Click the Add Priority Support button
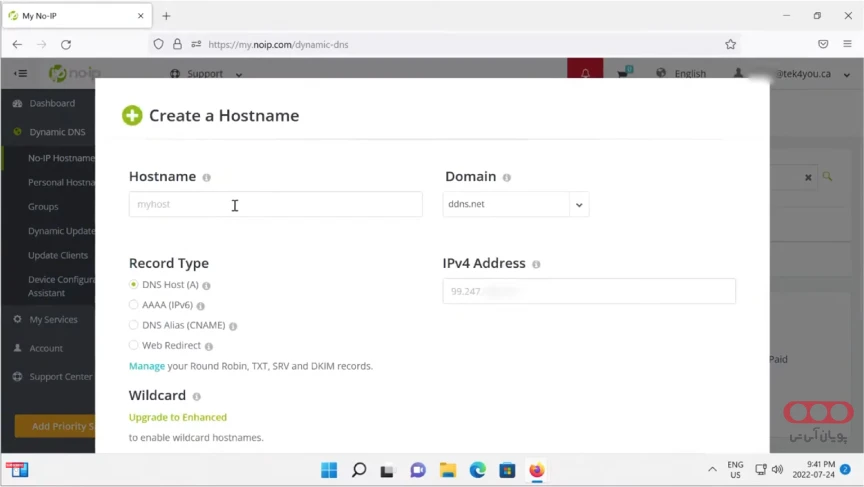Screen dimensions: 864x487 [55, 426]
